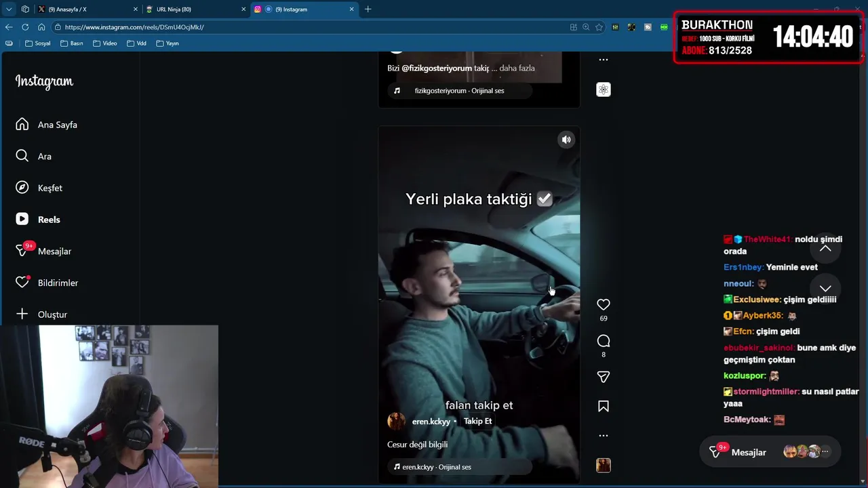868x488 pixels.
Task: Close the Anasayfa / X tab
Action: point(135,9)
